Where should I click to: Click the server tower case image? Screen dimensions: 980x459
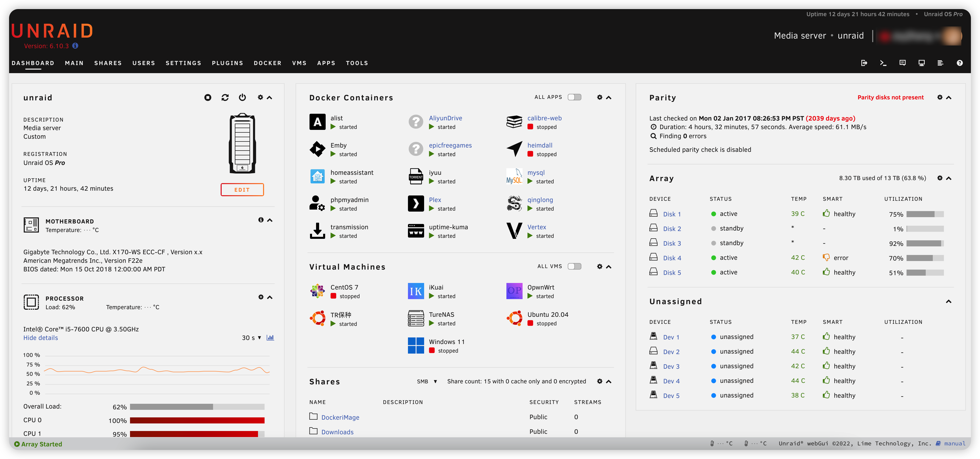[x=242, y=143]
